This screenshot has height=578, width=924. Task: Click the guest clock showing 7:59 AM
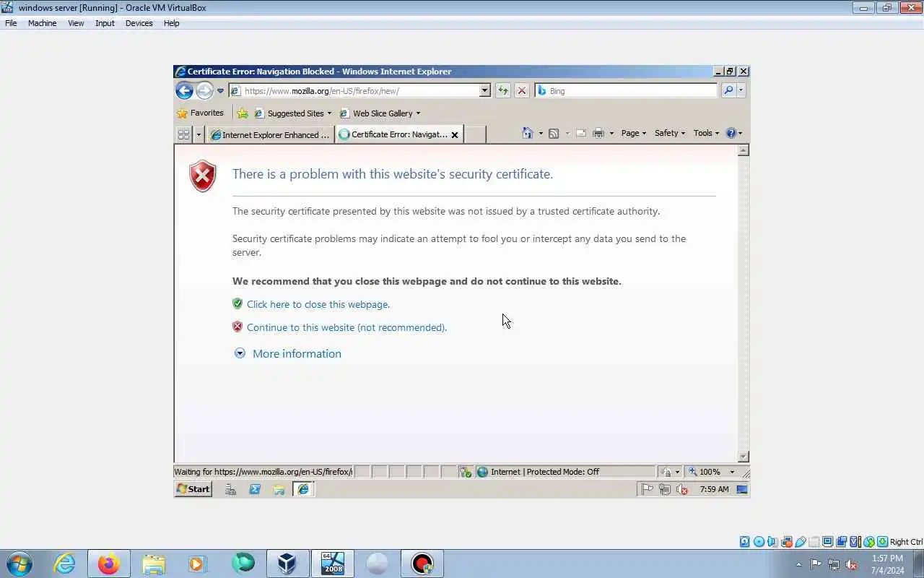point(714,489)
